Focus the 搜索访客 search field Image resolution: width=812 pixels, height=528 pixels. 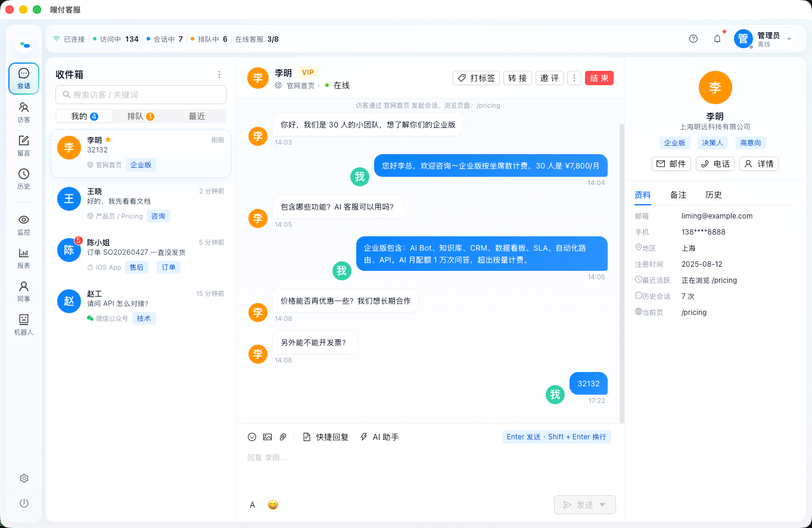pos(141,95)
